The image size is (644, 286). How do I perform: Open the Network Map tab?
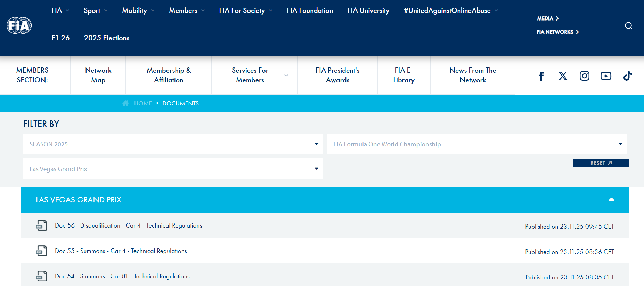click(98, 75)
